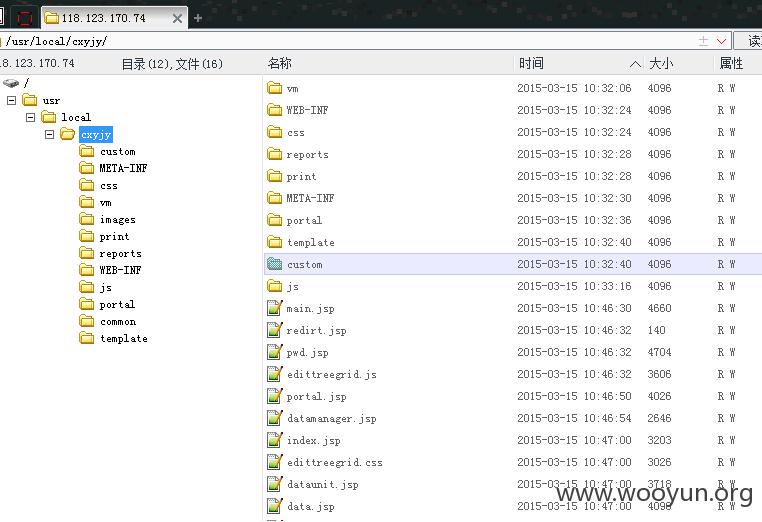Click the main.jsp file name
The image size is (762, 522).
tap(310, 309)
